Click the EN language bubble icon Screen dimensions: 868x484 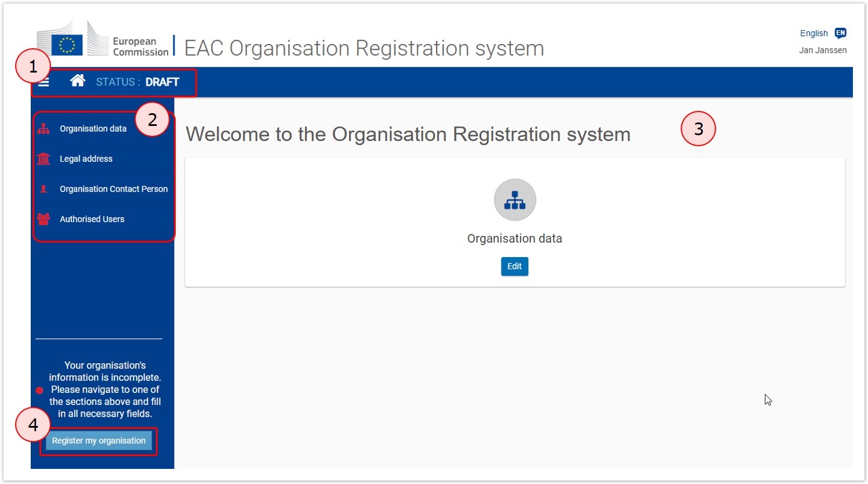coord(840,33)
